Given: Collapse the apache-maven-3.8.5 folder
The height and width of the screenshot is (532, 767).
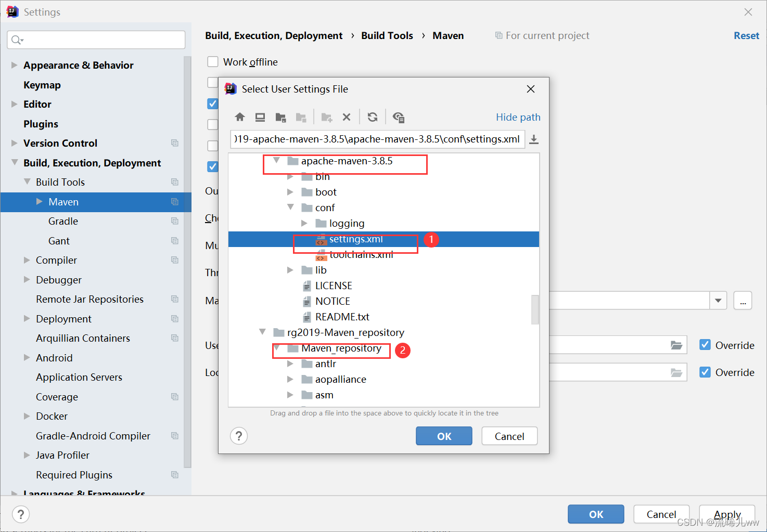Looking at the screenshot, I should pos(276,161).
